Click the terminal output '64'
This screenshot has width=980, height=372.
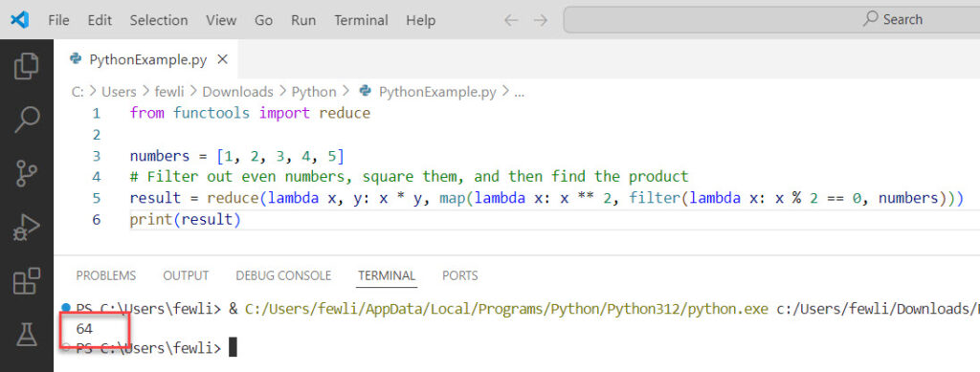[84, 328]
